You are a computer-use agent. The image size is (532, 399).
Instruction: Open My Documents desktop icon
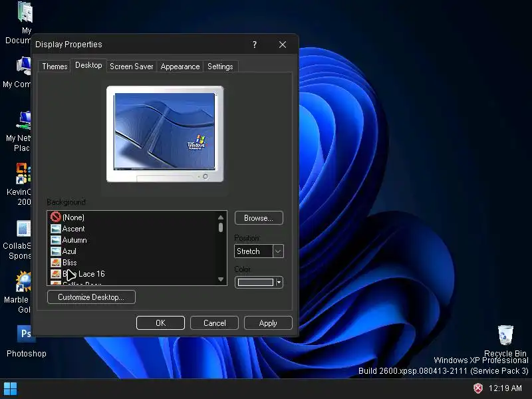[25, 12]
